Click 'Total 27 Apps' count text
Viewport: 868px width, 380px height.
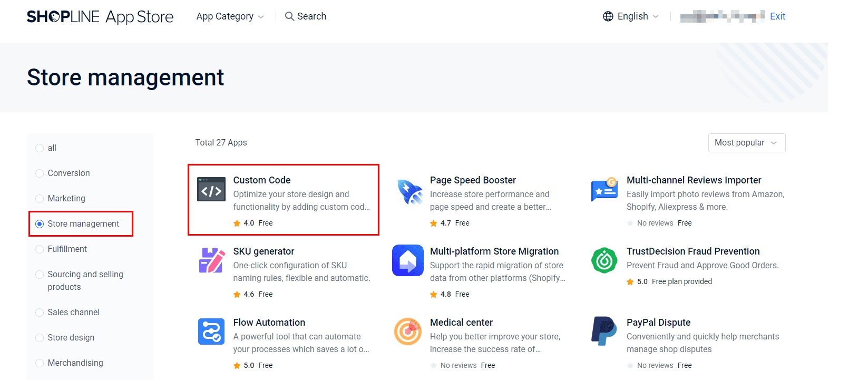point(221,143)
